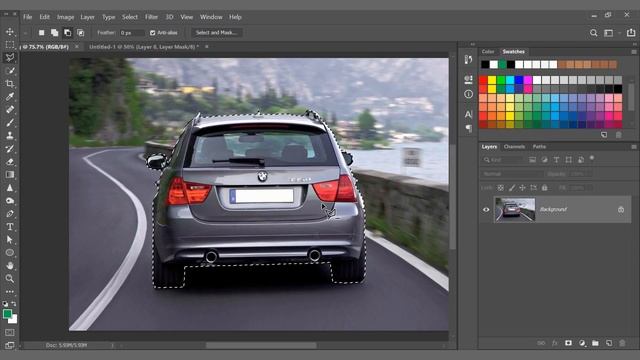Select the Pen tool

tap(10, 214)
